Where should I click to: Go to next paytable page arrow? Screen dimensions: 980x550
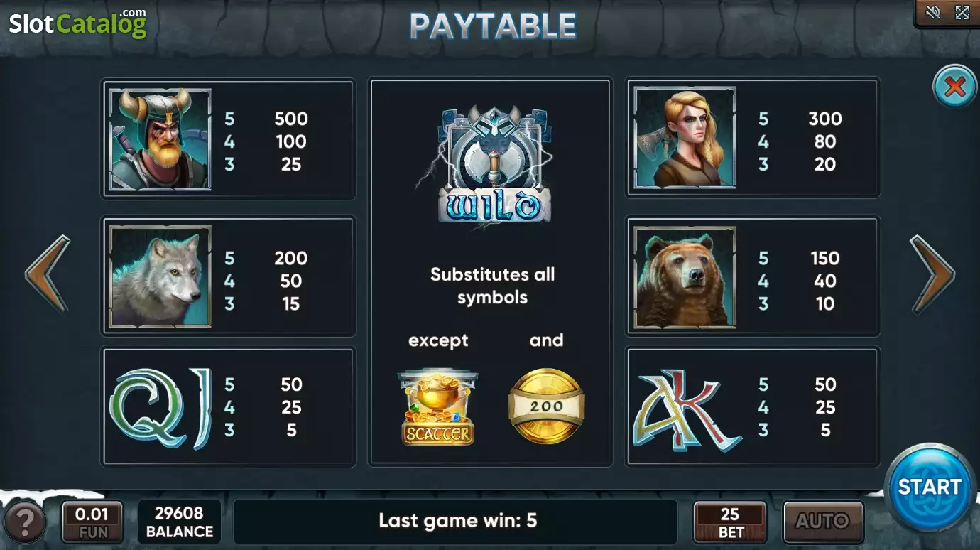[932, 274]
